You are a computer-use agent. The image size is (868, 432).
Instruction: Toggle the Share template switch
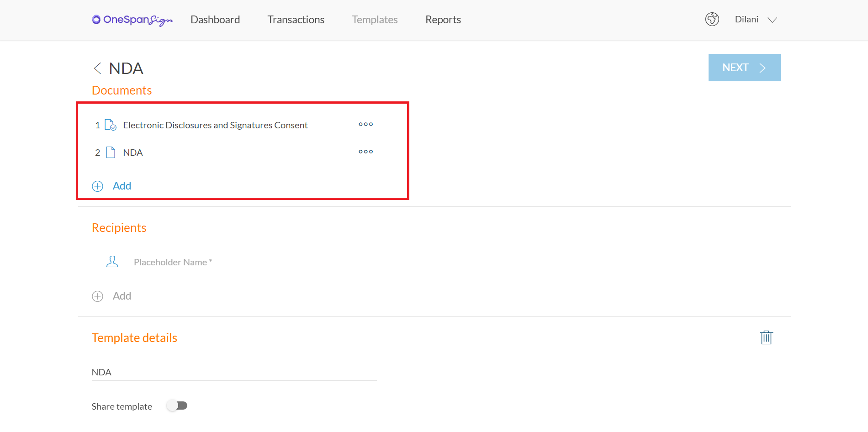(x=177, y=406)
